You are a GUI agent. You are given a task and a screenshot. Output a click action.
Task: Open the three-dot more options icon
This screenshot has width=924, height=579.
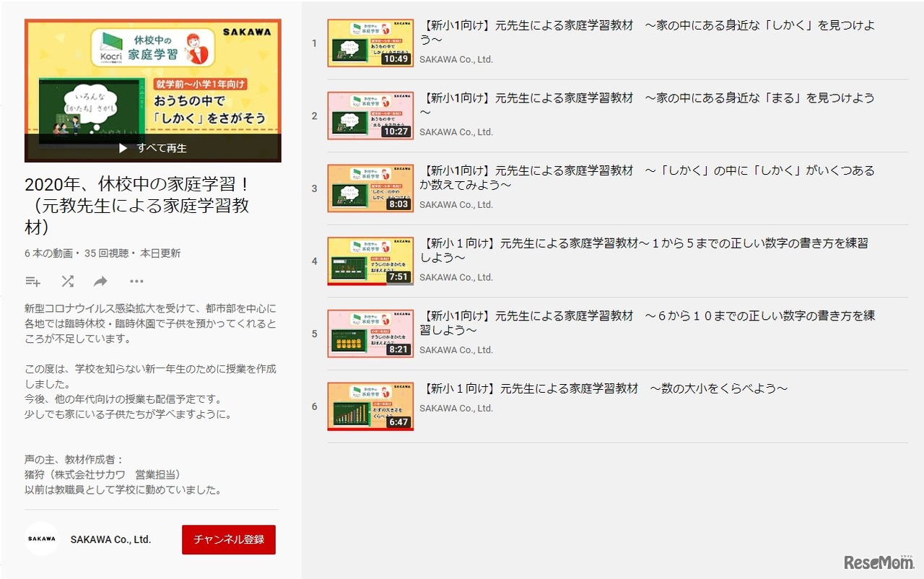coord(136,281)
